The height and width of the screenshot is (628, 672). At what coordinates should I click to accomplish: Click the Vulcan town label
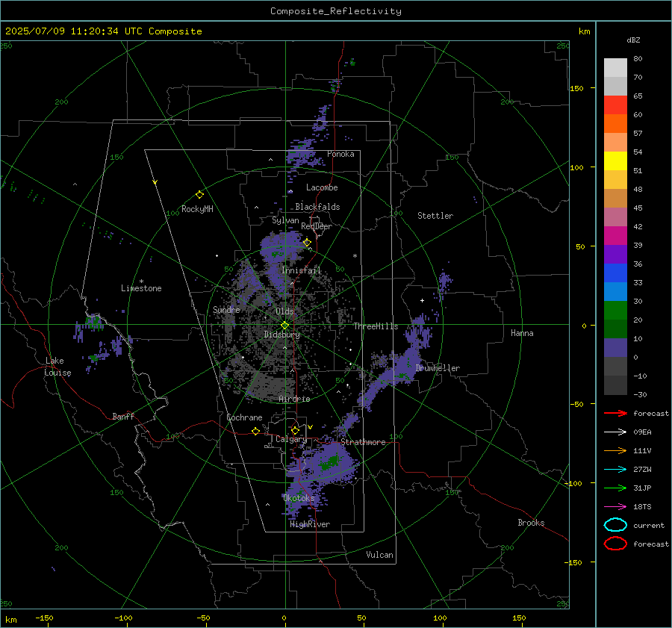coord(380,555)
